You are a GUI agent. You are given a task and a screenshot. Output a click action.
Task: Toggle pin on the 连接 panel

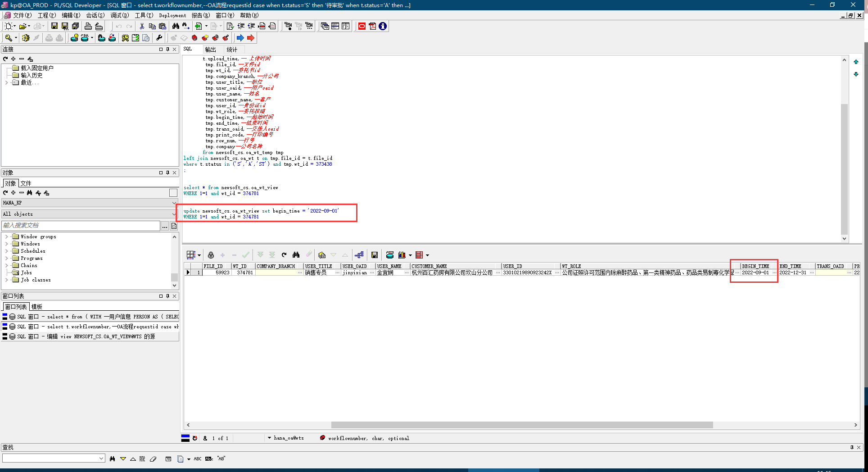(167, 49)
